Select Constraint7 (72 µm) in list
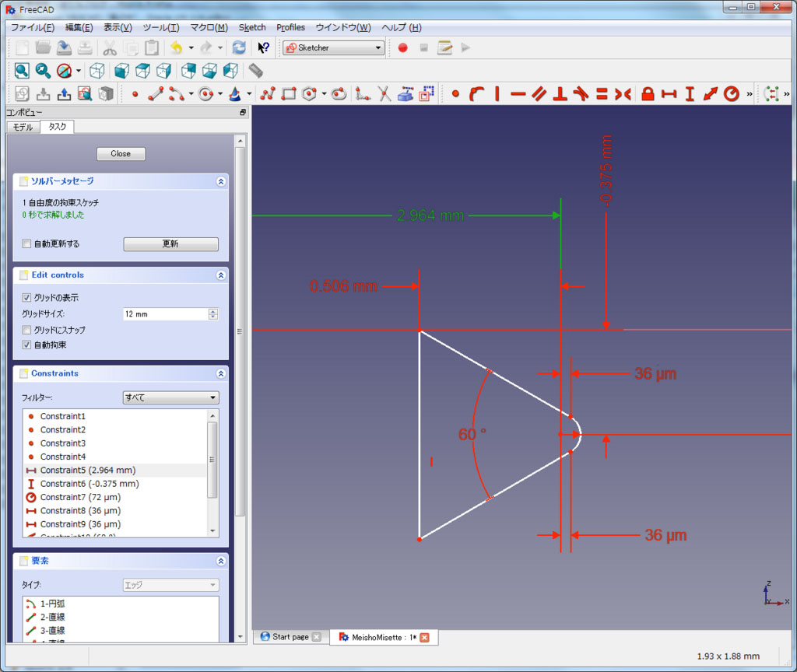The width and height of the screenshot is (797, 672). pyautogui.click(x=115, y=497)
